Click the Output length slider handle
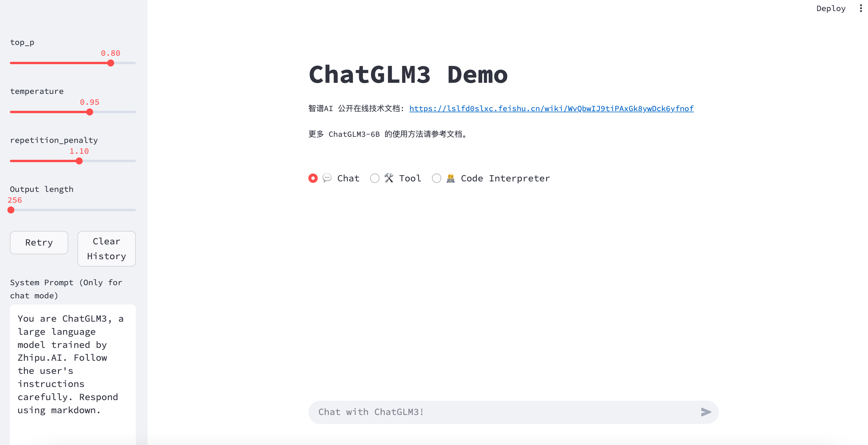This screenshot has width=868, height=445. (11, 210)
